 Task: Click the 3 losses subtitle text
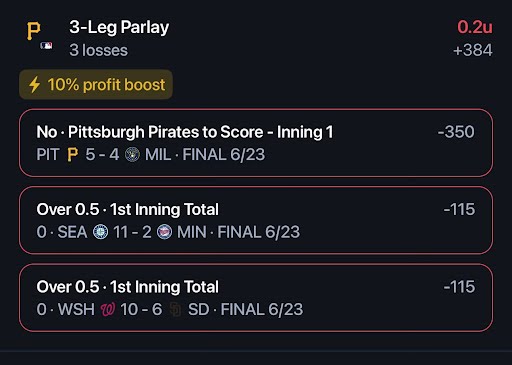click(99, 50)
